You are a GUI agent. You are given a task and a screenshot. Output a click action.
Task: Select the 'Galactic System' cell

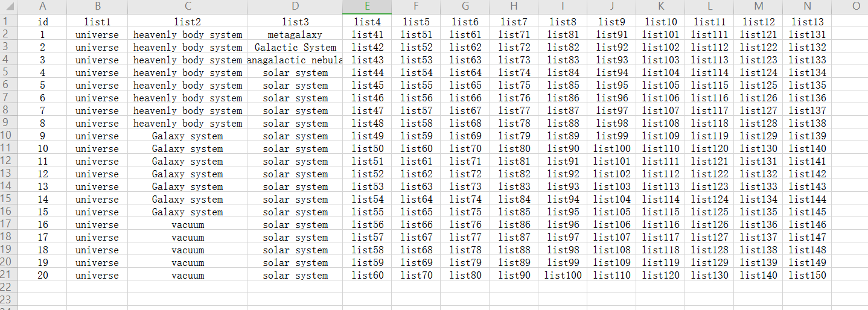[295, 47]
